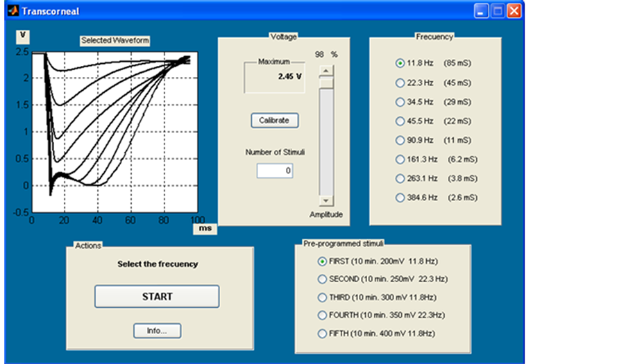Click the Amplitude slider up arrow
Viewport: 626px width, 364px height.
tap(325, 71)
